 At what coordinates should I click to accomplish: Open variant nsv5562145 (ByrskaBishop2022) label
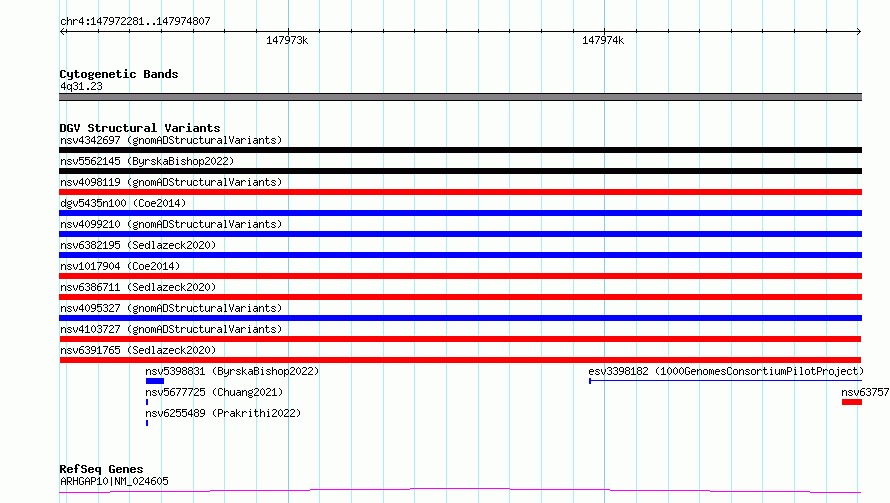147,161
